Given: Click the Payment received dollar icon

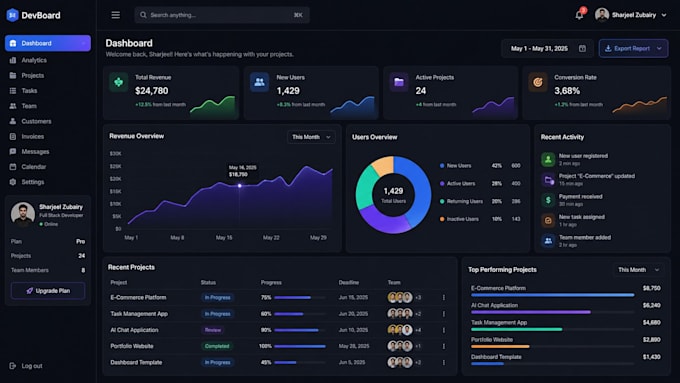Looking at the screenshot, I should coord(548,200).
